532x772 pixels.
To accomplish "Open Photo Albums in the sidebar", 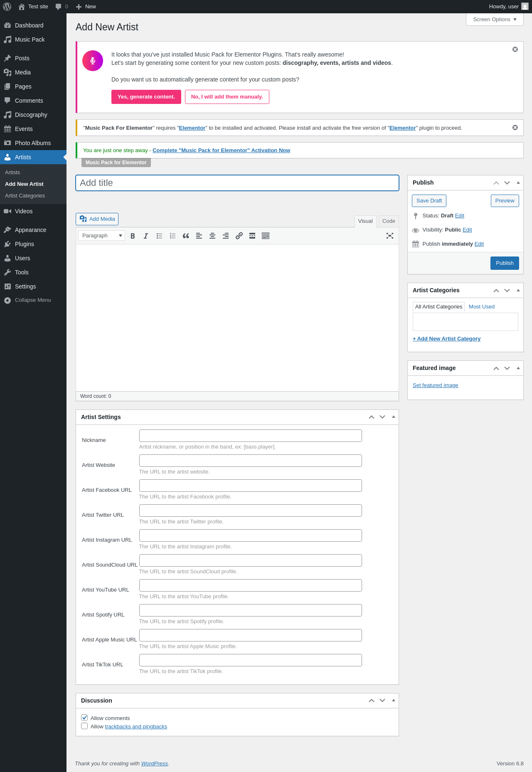I will pos(33,143).
